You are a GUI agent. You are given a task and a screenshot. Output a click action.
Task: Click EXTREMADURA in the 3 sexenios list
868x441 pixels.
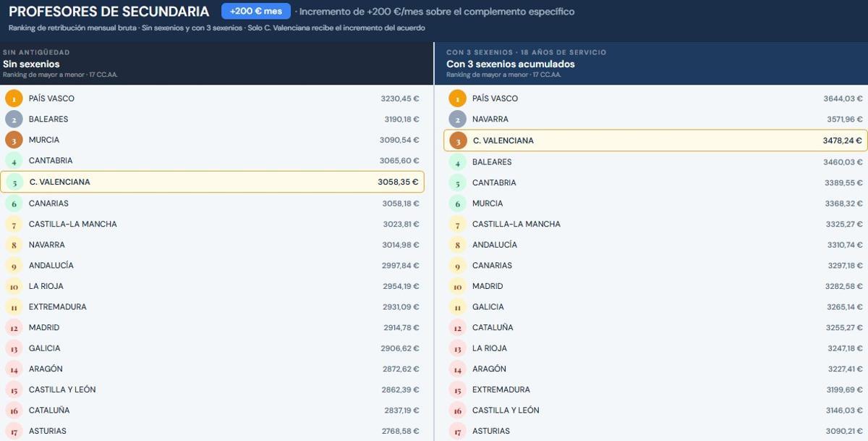tap(501, 390)
